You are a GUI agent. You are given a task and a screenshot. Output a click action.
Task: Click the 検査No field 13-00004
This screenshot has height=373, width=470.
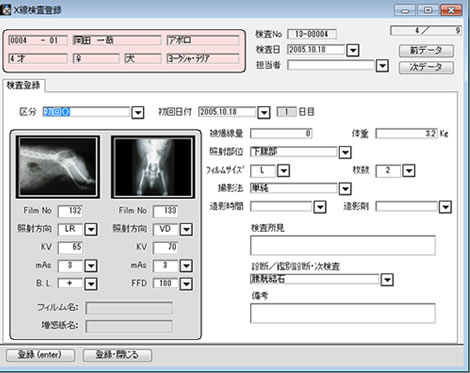click(x=312, y=34)
